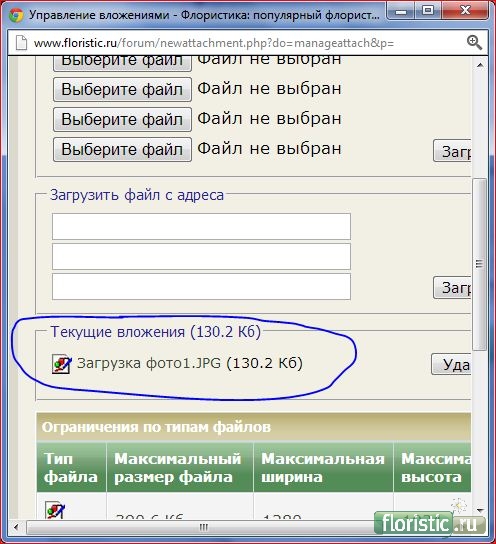The image size is (496, 544).
Task: Click the address bar URL text
Action: tap(214, 43)
